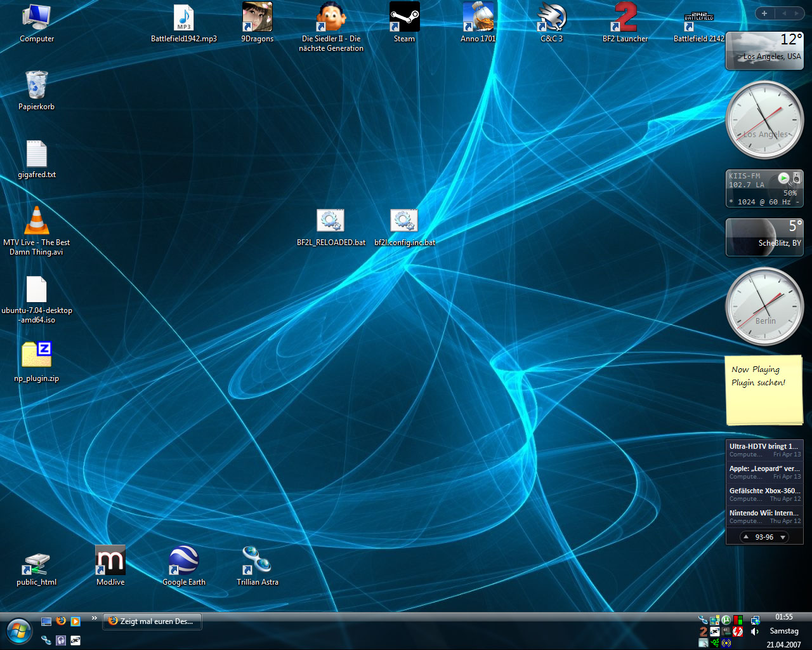Open the Papierkorb recycle bin

(x=37, y=91)
